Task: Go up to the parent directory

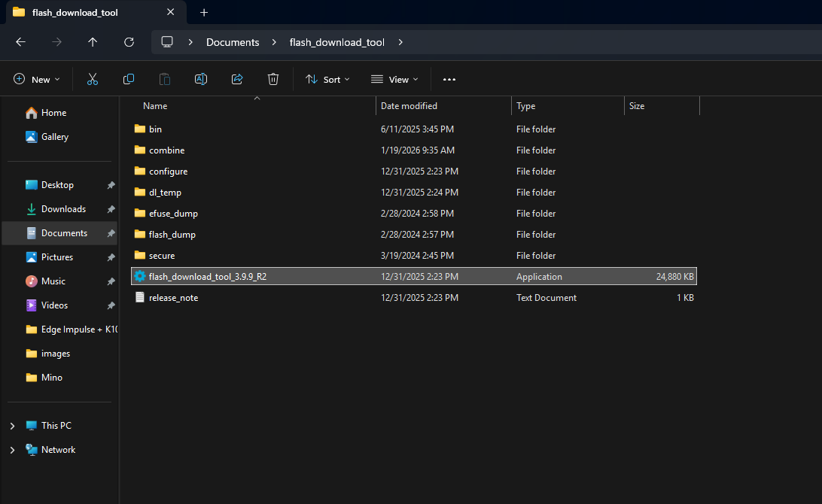Action: (93, 42)
